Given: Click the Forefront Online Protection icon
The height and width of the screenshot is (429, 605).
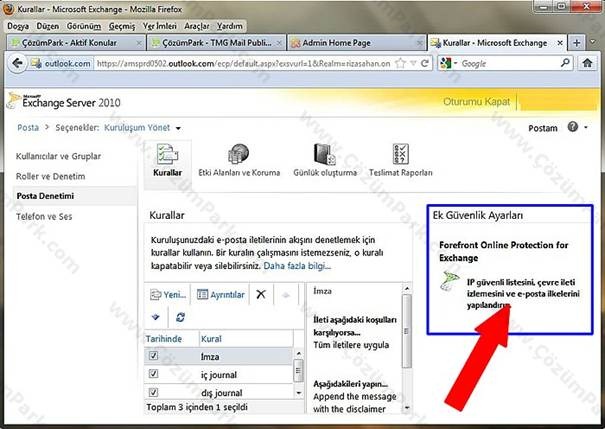Looking at the screenshot, I should (450, 281).
